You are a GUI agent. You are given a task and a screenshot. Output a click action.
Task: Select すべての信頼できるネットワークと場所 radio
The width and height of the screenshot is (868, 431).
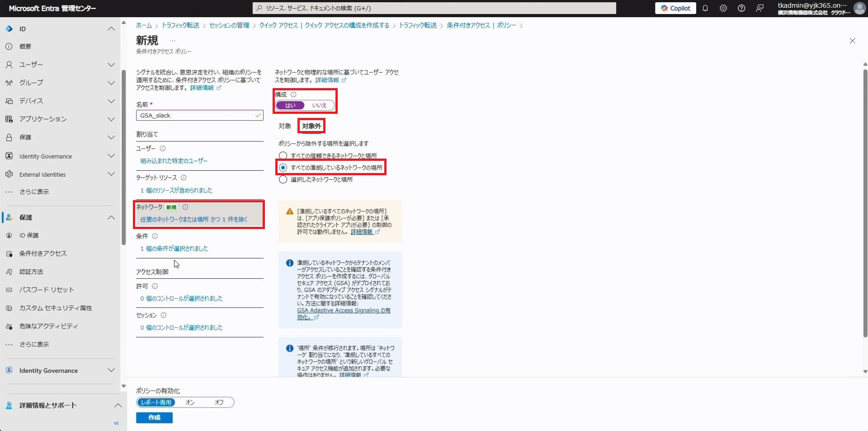pyautogui.click(x=283, y=156)
